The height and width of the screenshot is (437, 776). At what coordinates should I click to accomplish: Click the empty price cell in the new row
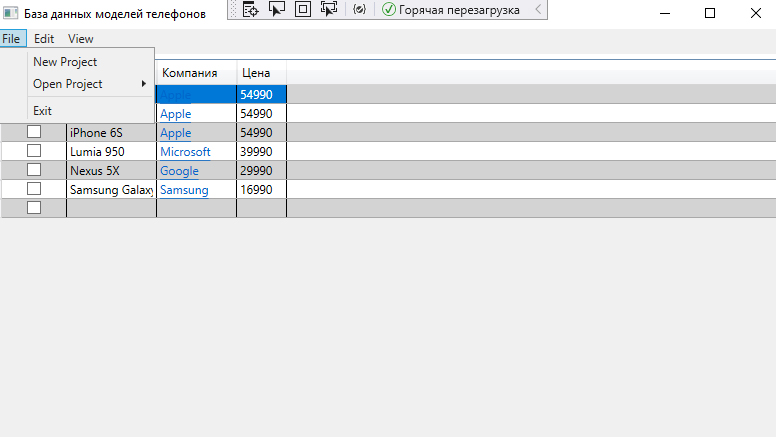262,208
